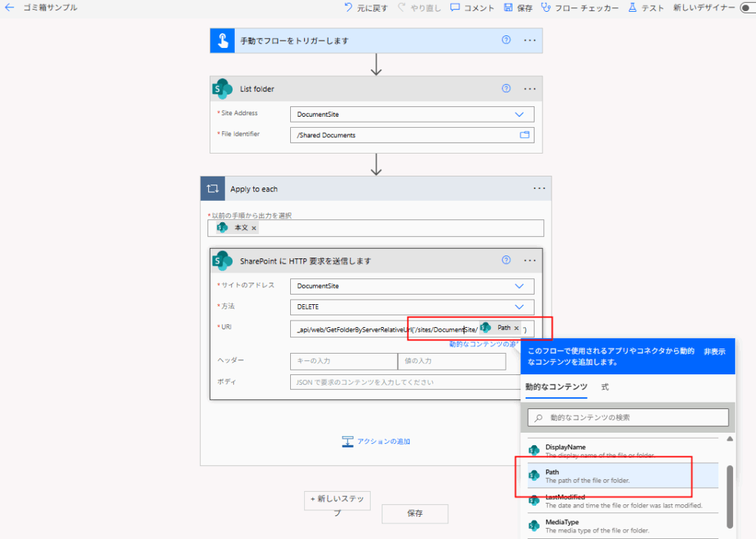Open the ellipsis menu on HTTP request action
Screen dimensions: 756x539
530,261
